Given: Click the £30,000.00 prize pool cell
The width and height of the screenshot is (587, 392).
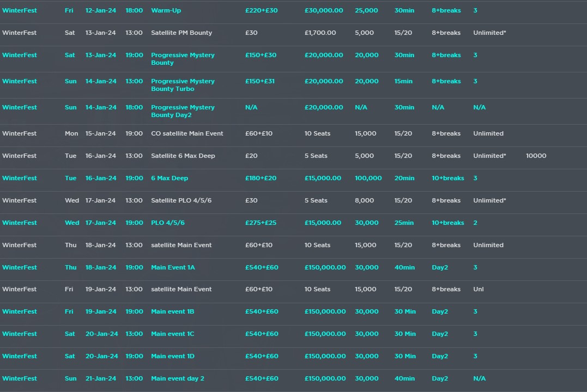Looking at the screenshot, I should (x=324, y=10).
